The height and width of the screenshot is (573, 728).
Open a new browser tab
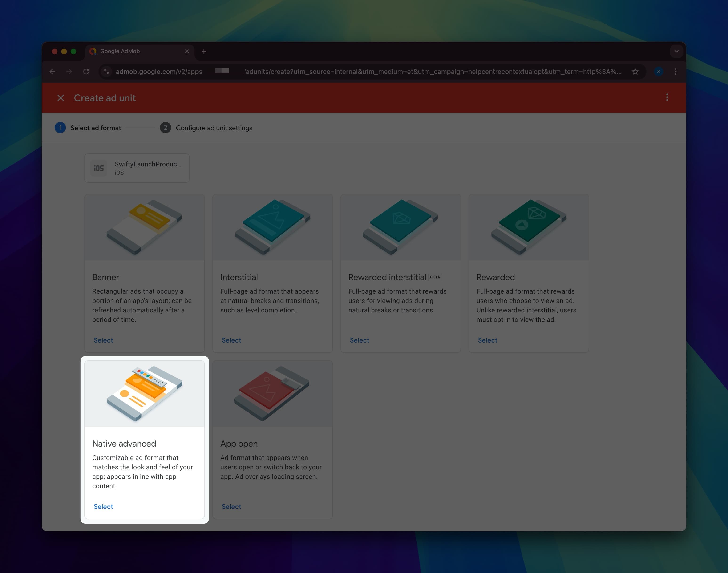tap(204, 51)
